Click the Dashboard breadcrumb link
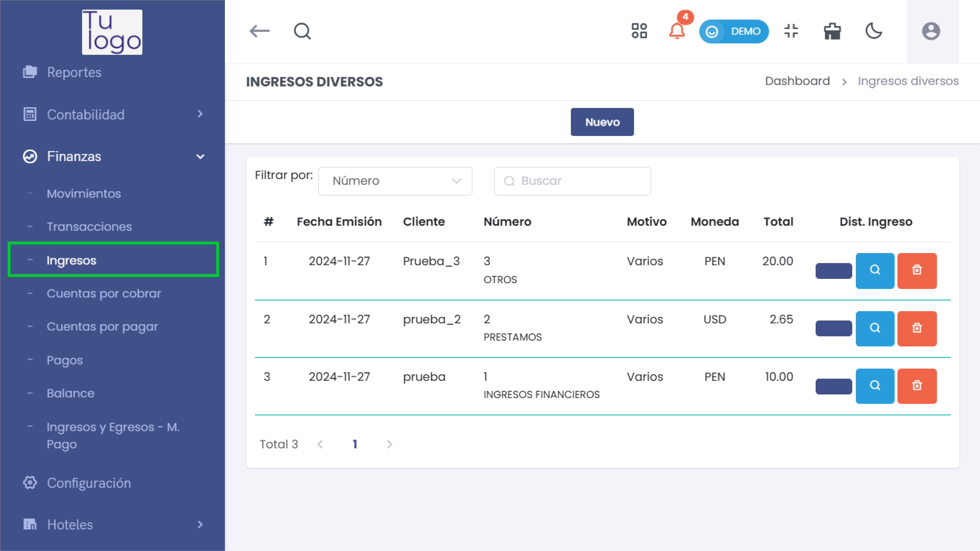Viewport: 980px width, 551px height. pyautogui.click(x=797, y=81)
